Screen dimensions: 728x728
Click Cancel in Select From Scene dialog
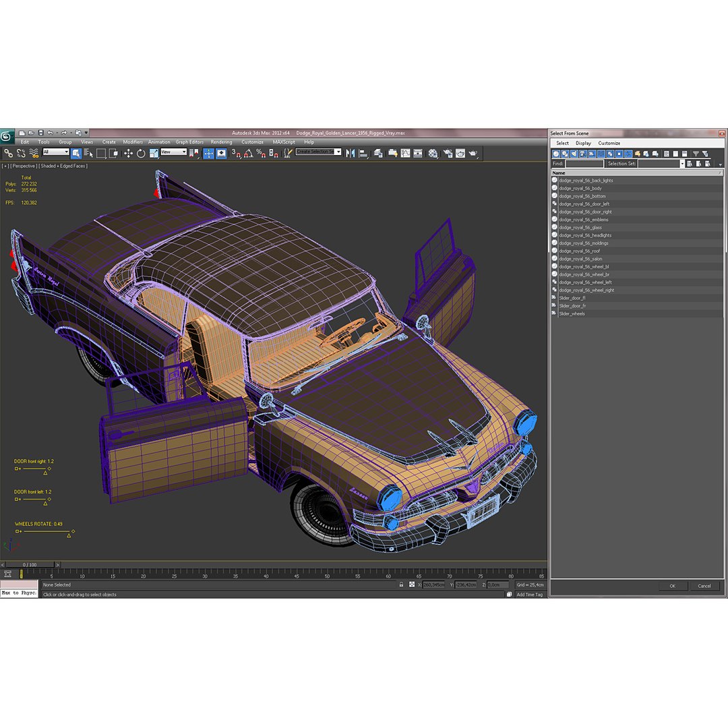[x=704, y=586]
